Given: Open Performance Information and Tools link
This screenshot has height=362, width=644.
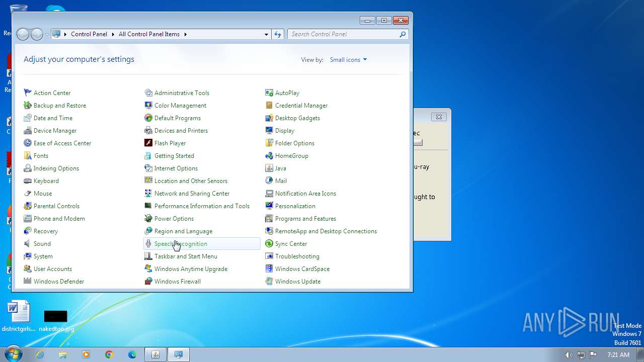Looking at the screenshot, I should click(202, 206).
